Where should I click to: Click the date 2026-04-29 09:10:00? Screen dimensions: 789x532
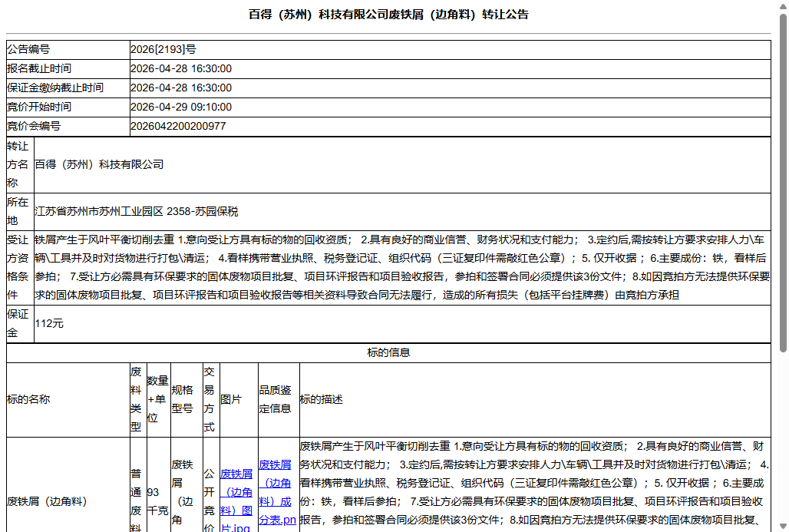(181, 107)
